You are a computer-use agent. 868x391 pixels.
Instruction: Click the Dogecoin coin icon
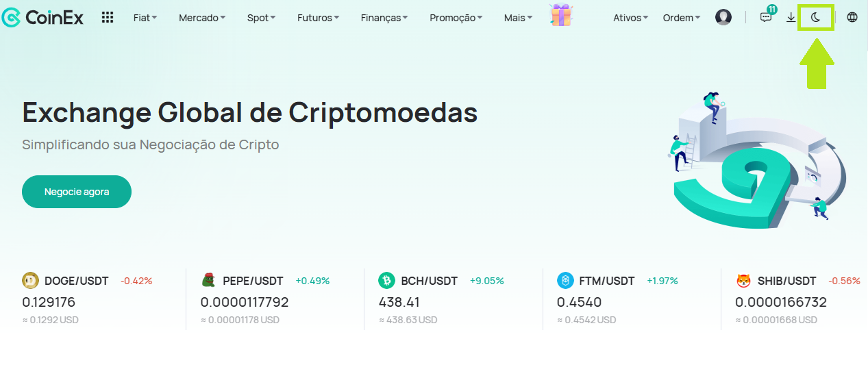(x=30, y=281)
